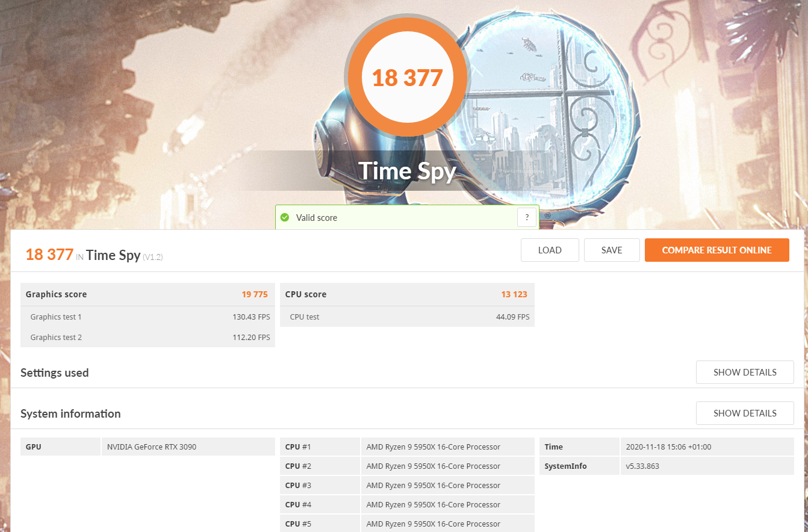Click the SystemInfo label cell
Image resolution: width=808 pixels, height=532 pixels.
click(579, 466)
